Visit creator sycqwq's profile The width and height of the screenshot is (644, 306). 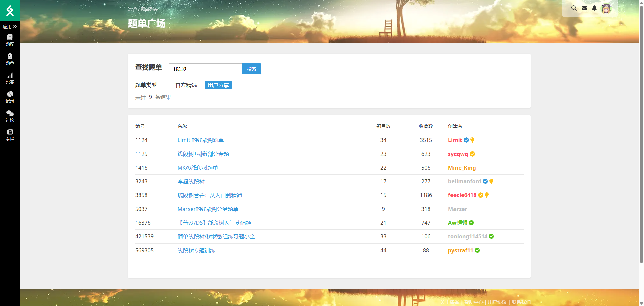pyautogui.click(x=458, y=154)
